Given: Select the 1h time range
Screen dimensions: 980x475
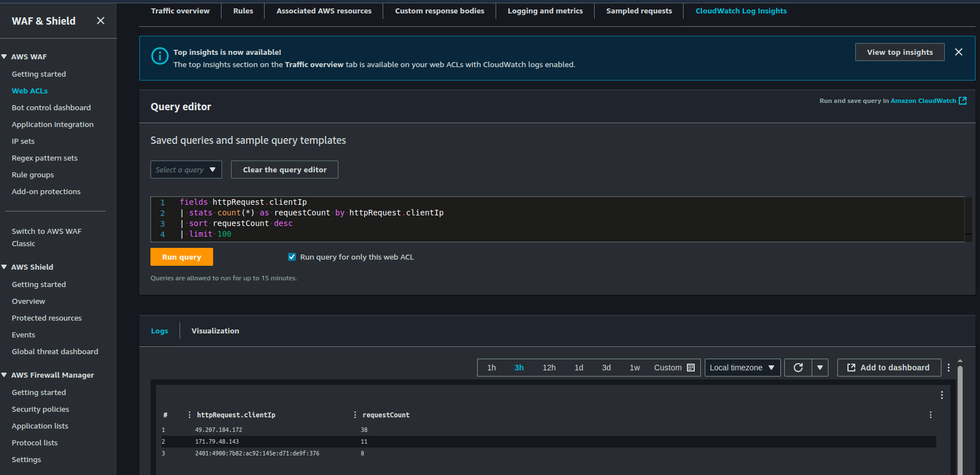Looking at the screenshot, I should (x=491, y=368).
